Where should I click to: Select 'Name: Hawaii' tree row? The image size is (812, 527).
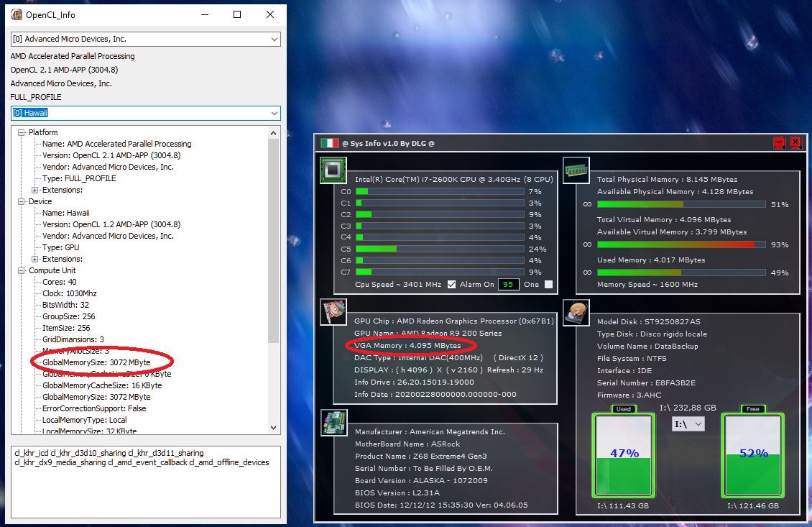[x=66, y=213]
